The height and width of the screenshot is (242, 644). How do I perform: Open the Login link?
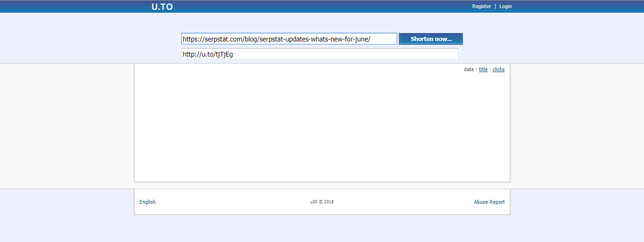505,6
